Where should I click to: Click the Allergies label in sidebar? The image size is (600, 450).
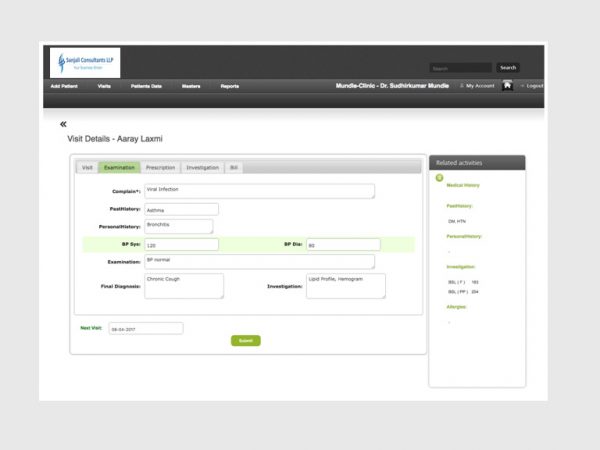456,307
